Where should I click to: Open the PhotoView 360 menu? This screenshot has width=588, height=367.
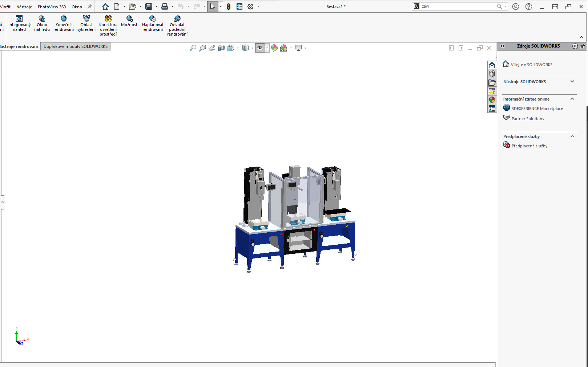click(x=52, y=7)
